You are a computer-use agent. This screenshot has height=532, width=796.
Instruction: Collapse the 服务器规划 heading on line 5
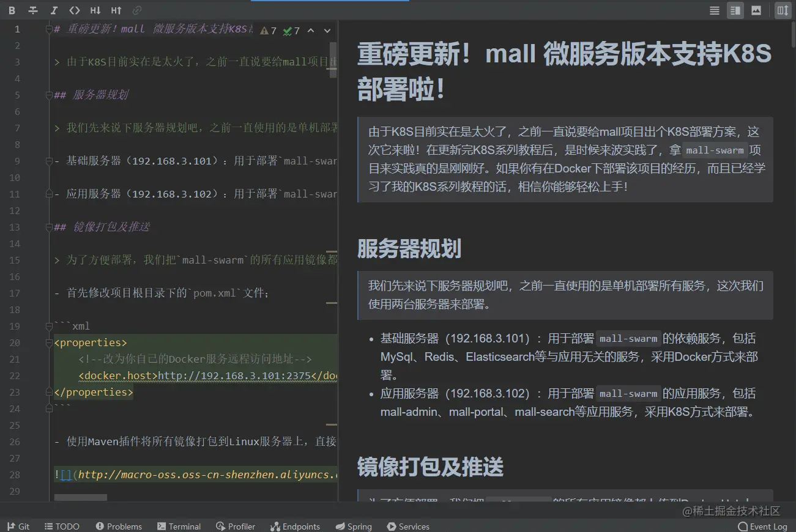tap(49, 95)
